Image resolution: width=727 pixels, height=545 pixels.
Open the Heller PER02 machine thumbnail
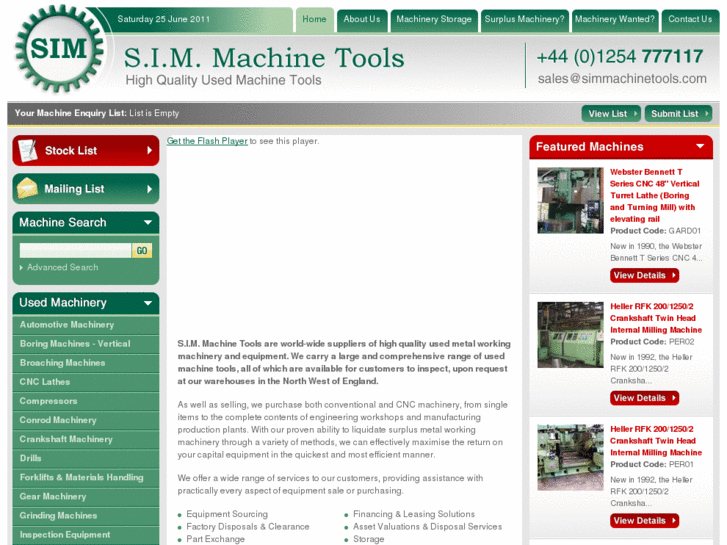point(570,335)
